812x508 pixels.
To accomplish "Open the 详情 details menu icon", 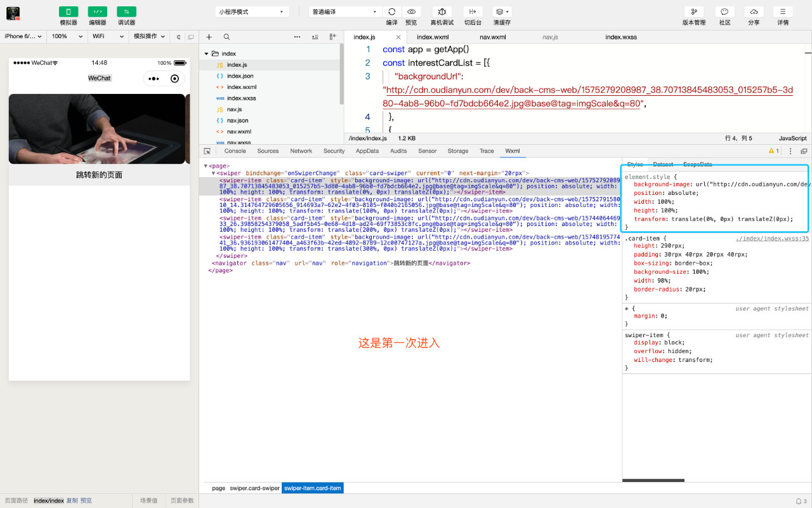I will click(x=783, y=11).
